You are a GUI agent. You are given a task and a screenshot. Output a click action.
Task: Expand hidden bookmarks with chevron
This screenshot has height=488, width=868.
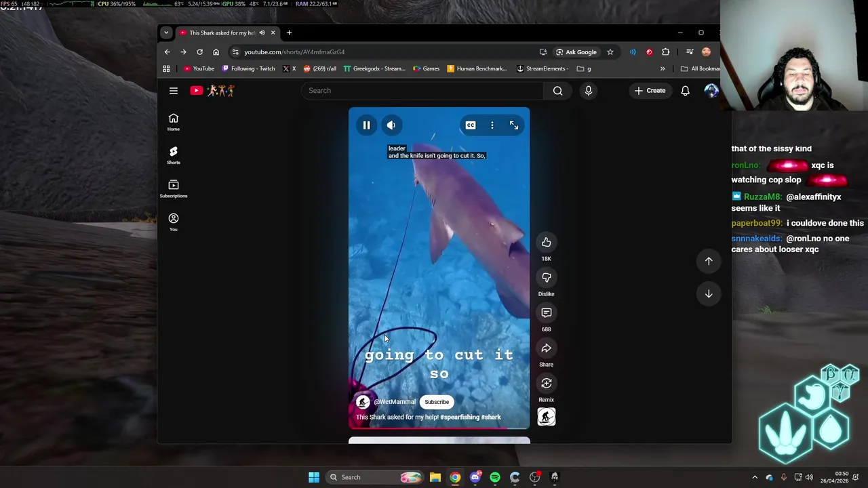click(663, 68)
